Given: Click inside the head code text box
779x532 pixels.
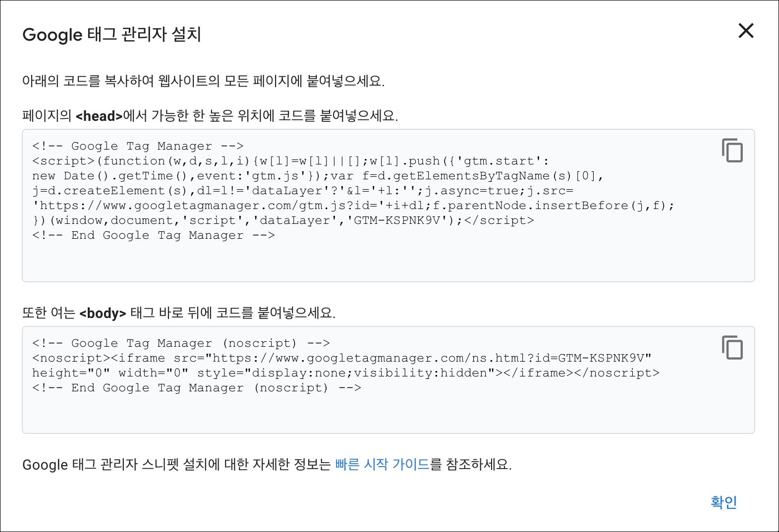Looking at the screenshot, I should tap(388, 206).
